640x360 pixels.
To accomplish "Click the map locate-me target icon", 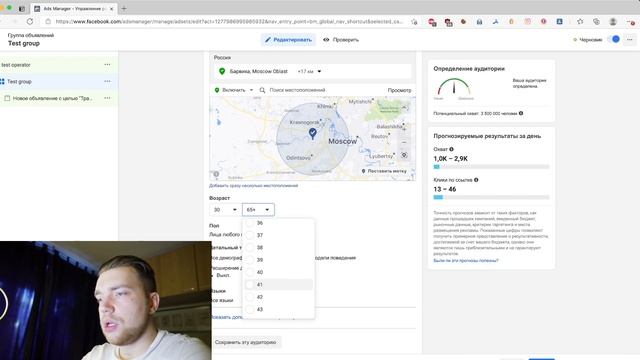I will point(404,155).
